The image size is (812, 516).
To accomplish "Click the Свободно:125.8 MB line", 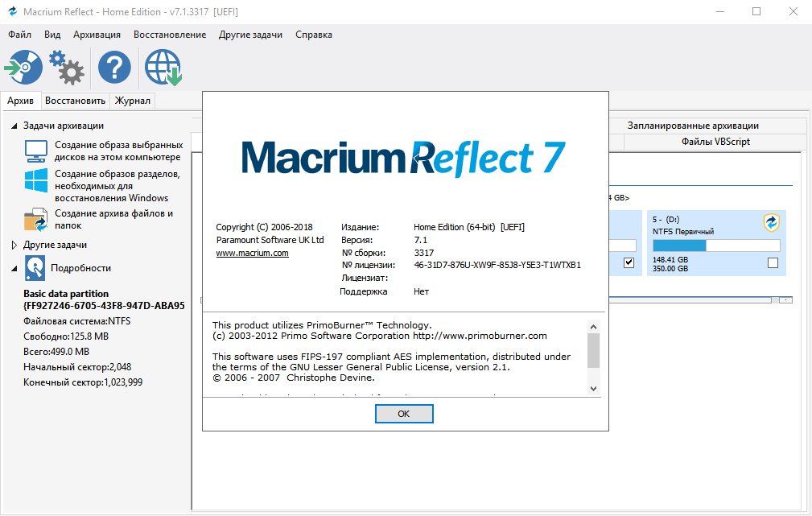I will click(x=66, y=336).
